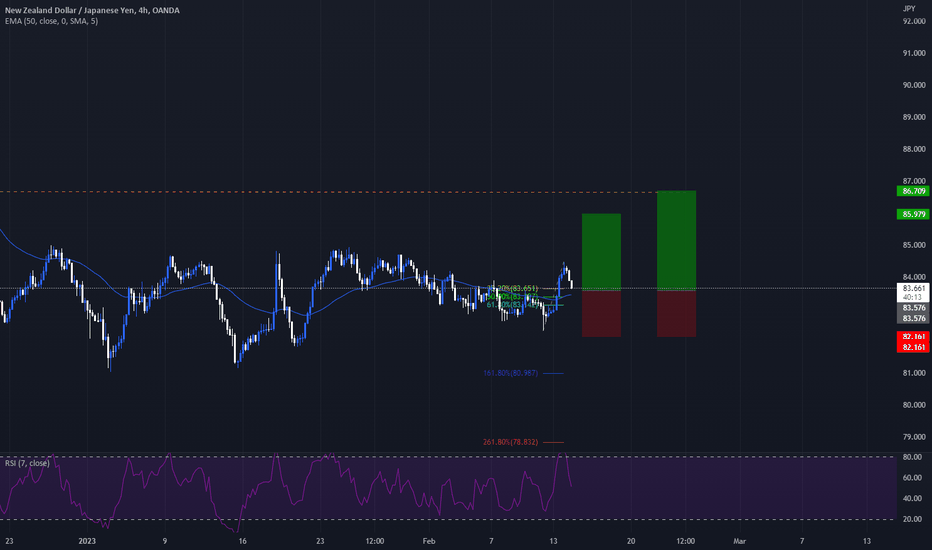932x550 pixels.
Task: Click the 40:13 candle countdown label
Action: (x=913, y=297)
